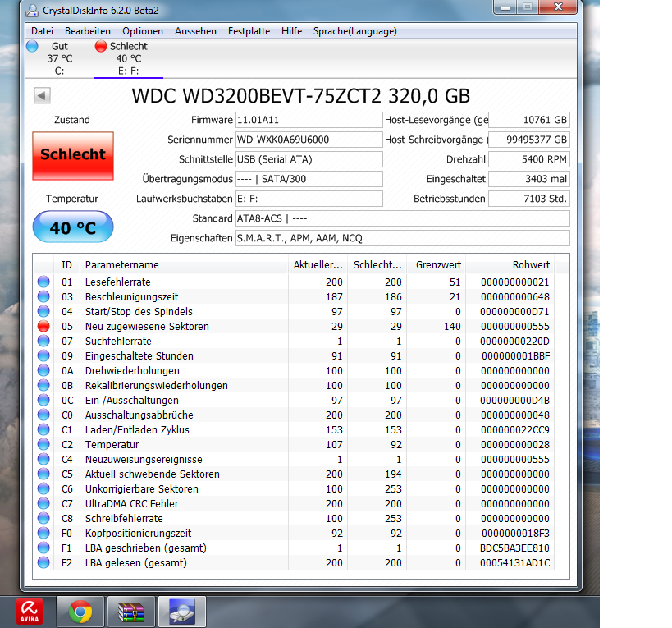Click the Aktueller column header
Viewport: 672px width, 628px height.
(x=318, y=265)
